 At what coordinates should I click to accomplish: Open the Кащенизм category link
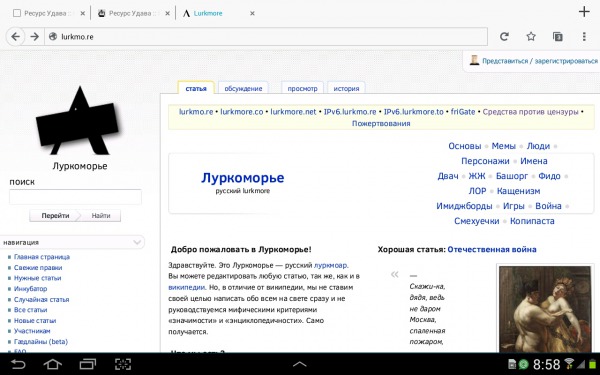(x=518, y=191)
